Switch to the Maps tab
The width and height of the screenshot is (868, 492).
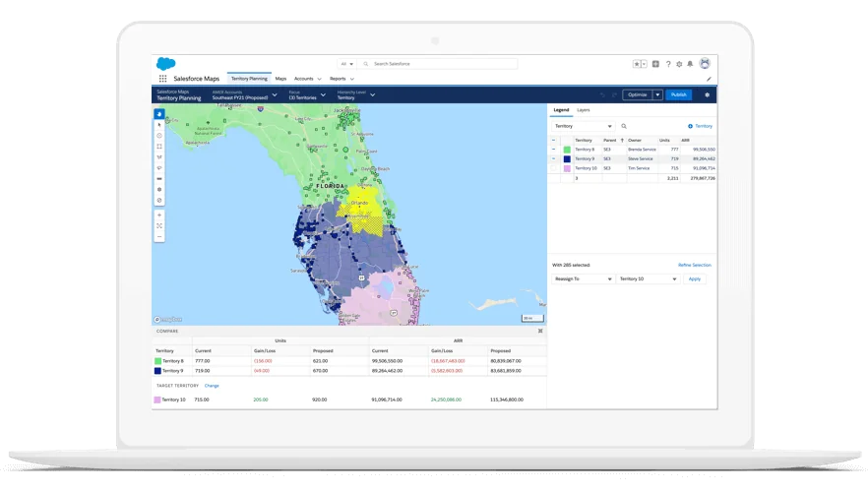pyautogui.click(x=280, y=79)
